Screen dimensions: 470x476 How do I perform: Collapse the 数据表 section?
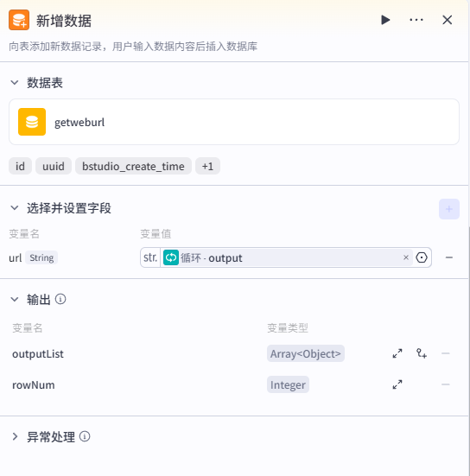point(15,83)
